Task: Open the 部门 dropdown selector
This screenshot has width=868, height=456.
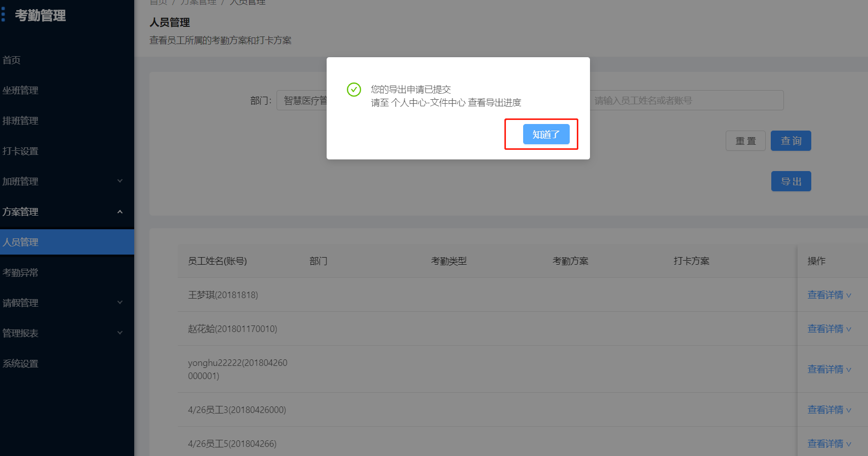Action: [302, 100]
